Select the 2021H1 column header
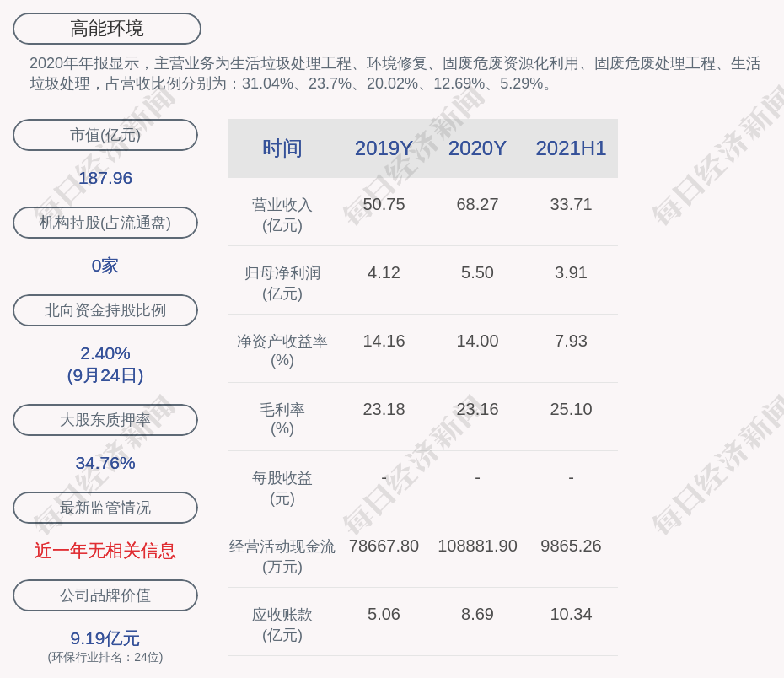 [x=571, y=148]
